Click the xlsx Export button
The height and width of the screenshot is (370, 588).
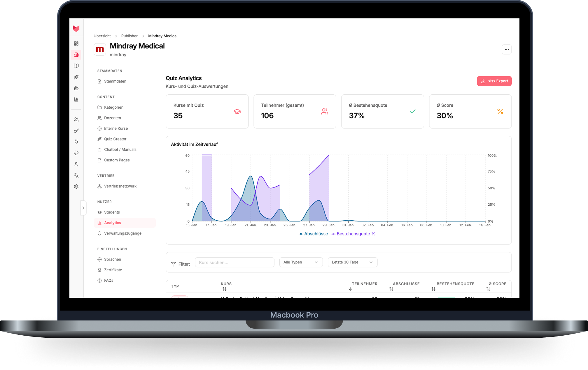[494, 81]
